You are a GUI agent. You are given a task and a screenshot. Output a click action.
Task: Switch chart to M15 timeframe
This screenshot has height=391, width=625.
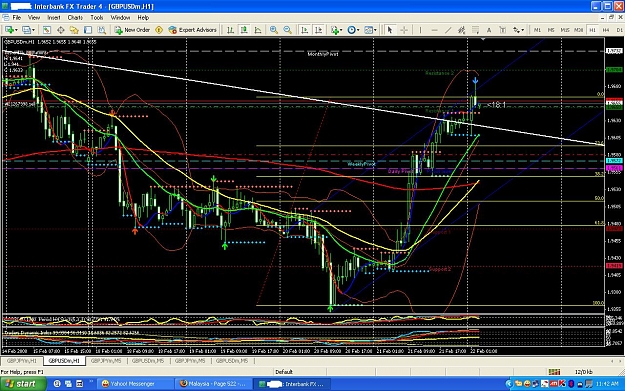pos(565,30)
